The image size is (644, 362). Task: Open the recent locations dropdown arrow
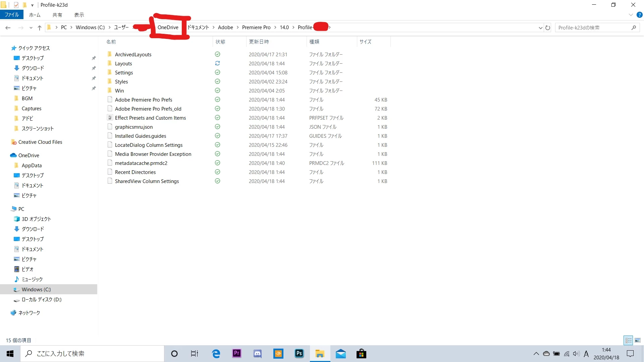point(31,28)
